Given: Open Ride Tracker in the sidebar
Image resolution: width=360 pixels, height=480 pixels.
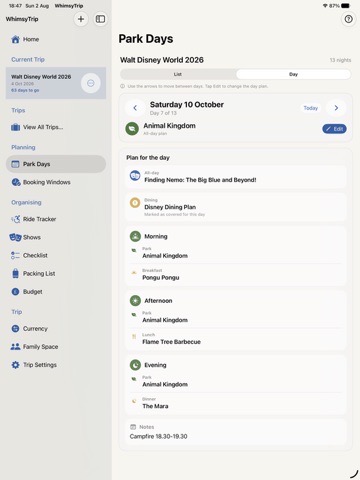Looking at the screenshot, I should pyautogui.click(x=56, y=219).
